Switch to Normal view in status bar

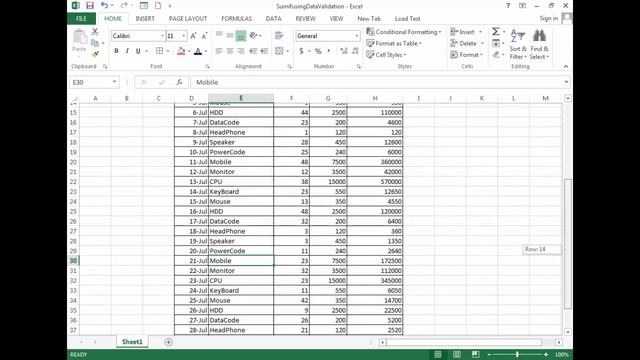point(438,354)
